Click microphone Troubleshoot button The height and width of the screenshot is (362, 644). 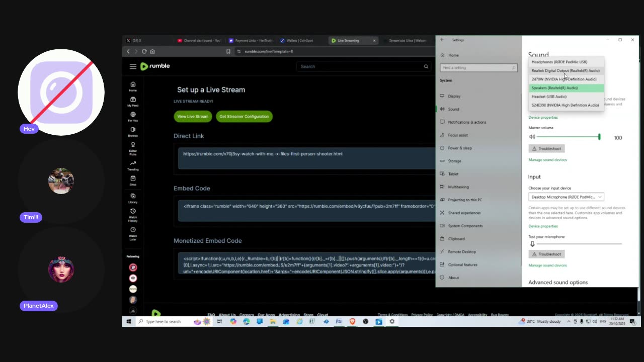point(546,254)
